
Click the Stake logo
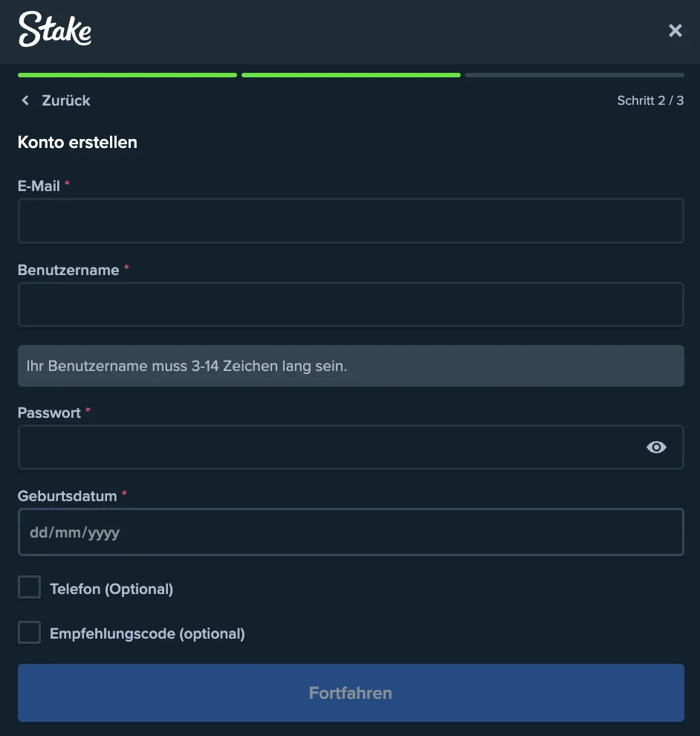55,30
